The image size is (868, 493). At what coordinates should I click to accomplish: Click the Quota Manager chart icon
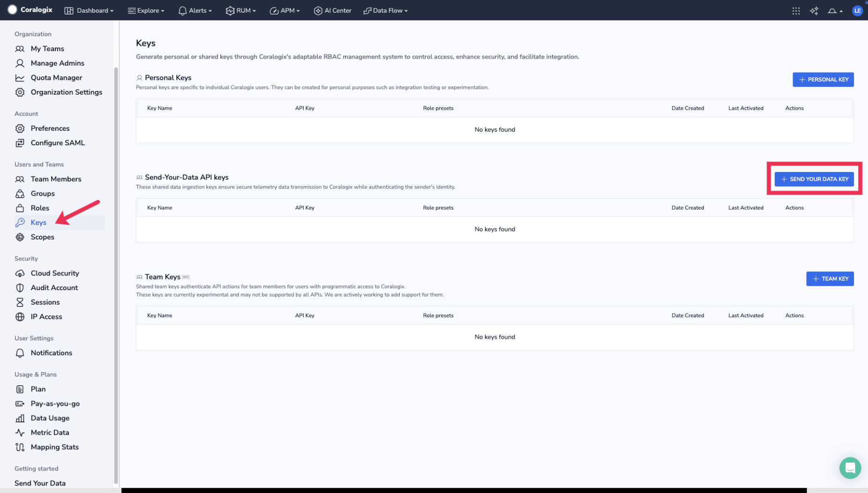[x=20, y=78]
